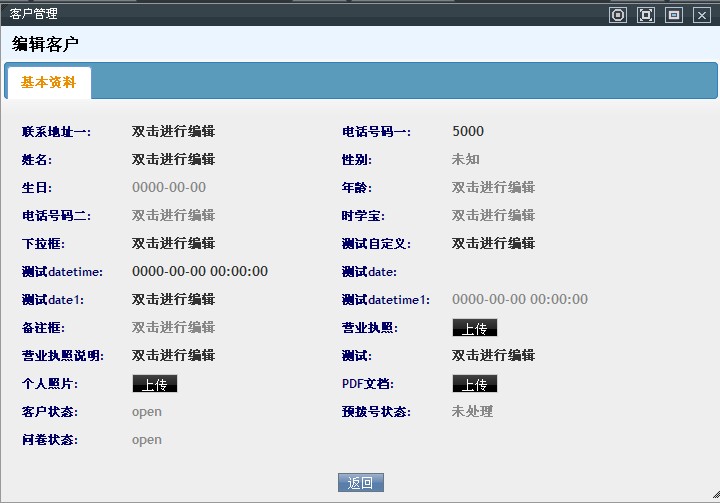Close the 客户管理 window

[702, 15]
